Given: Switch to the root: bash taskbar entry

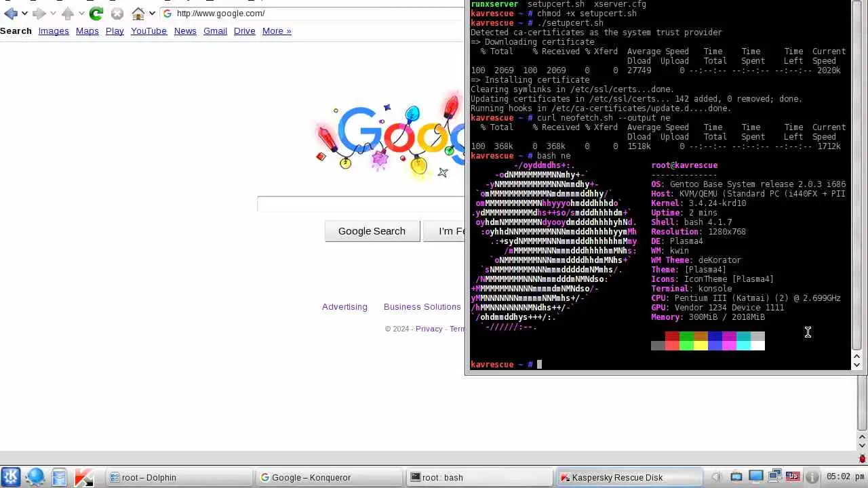Looking at the screenshot, I should (x=480, y=477).
